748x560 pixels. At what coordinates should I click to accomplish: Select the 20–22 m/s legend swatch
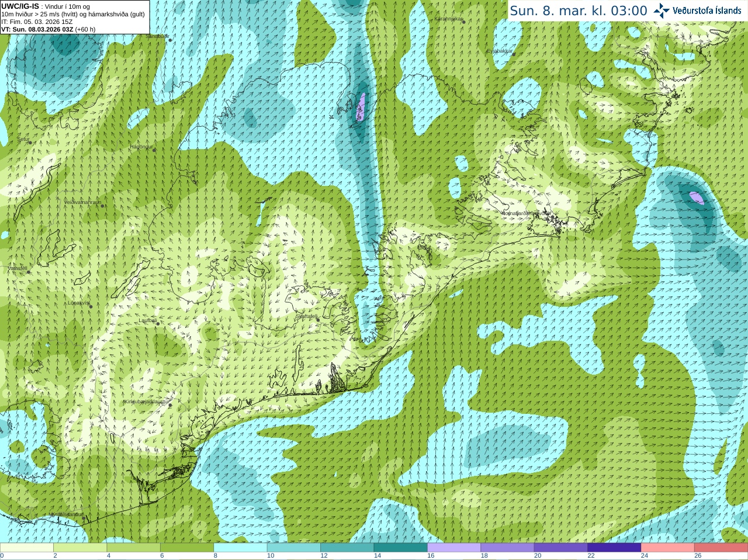pos(561,548)
